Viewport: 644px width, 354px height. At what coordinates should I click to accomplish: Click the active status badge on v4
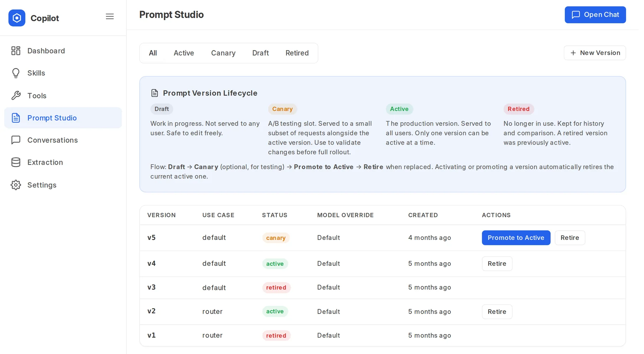(275, 264)
